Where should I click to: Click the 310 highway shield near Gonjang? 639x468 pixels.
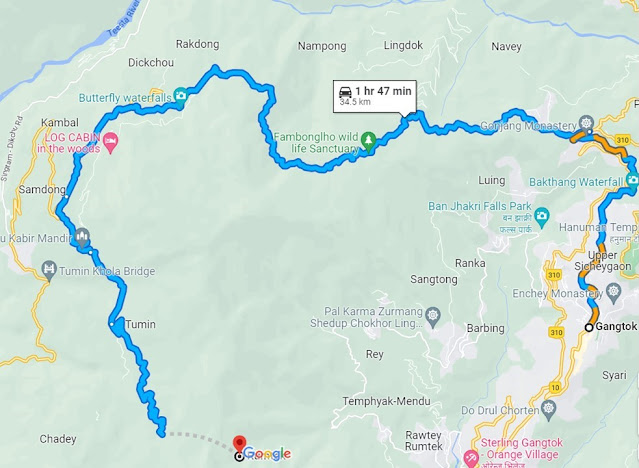(622, 140)
